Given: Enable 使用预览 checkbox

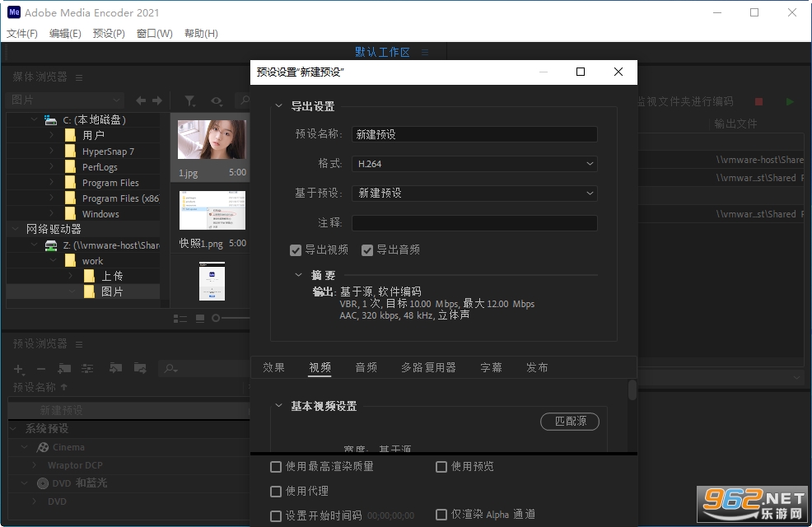Looking at the screenshot, I should pyautogui.click(x=441, y=467).
